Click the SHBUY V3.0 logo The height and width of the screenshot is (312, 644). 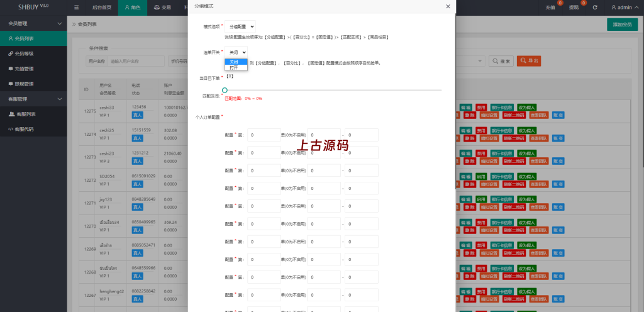click(x=33, y=7)
